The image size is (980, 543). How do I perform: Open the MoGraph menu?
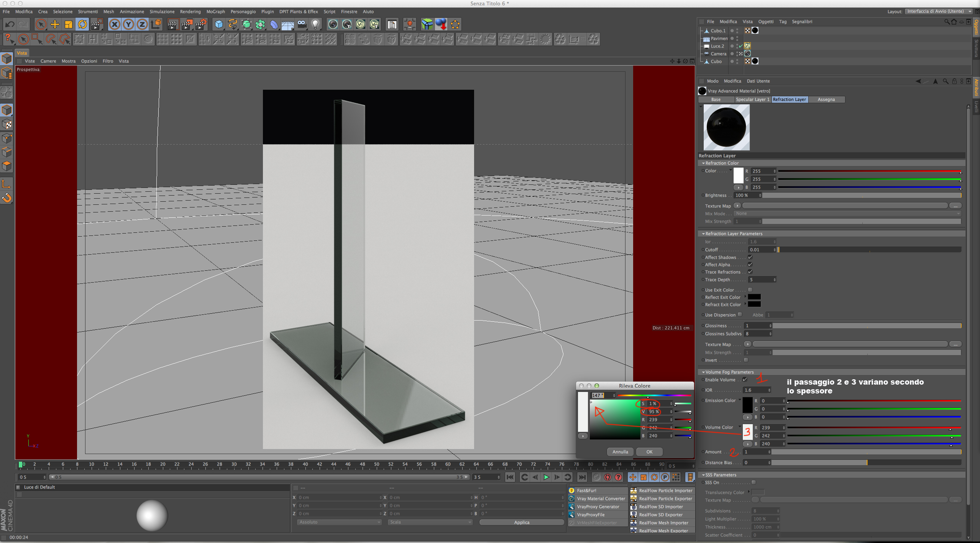pos(215,12)
